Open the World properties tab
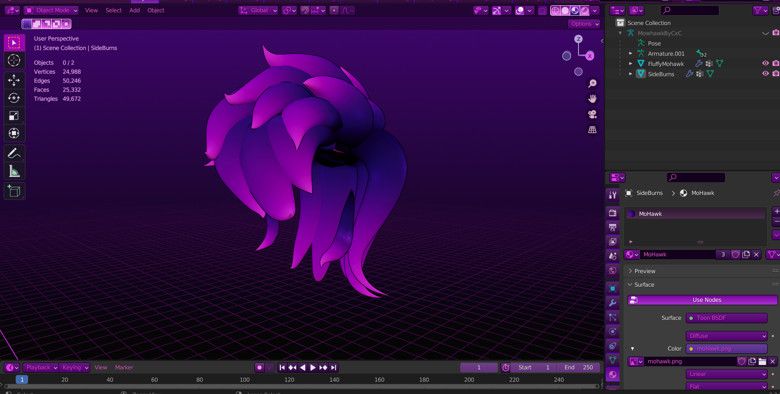 tap(613, 271)
